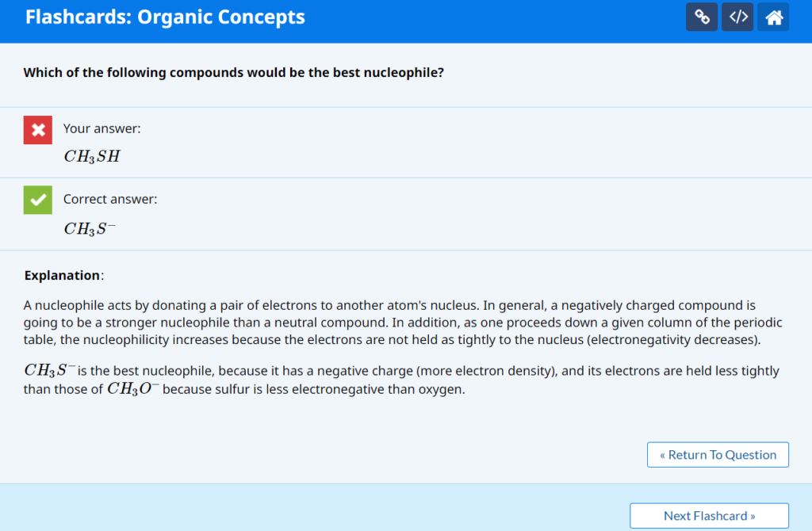This screenshot has height=531, width=812.
Task: Click the CH3S− formula starting the explanation's last paragraph
Action: 50,370
